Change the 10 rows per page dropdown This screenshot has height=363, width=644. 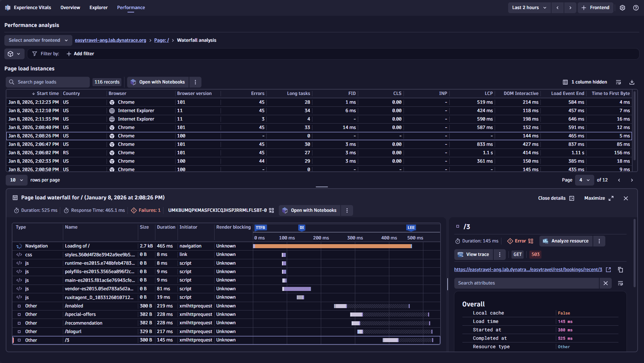pos(16,180)
